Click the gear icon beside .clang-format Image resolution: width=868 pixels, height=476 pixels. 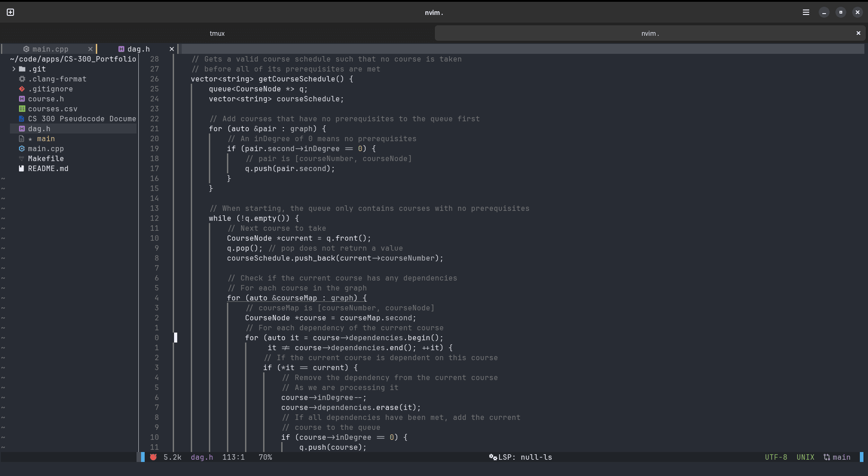[x=22, y=79]
